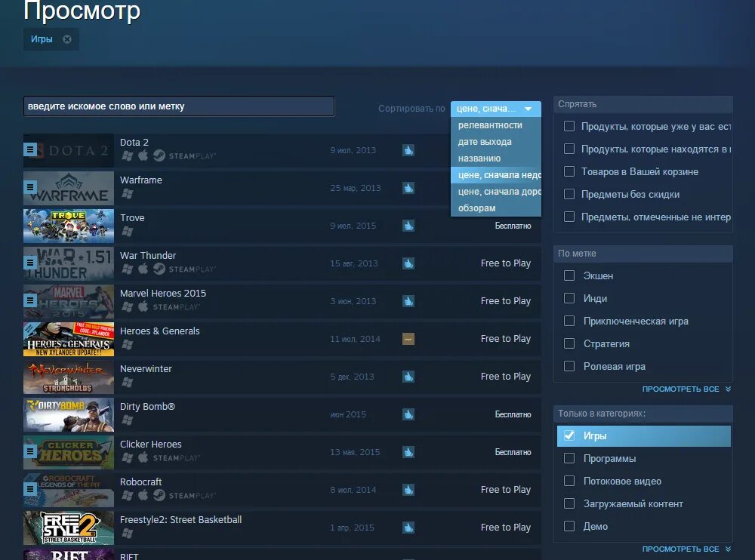Check Потоковое видео category filter
This screenshot has width=755, height=560.
[x=569, y=481]
